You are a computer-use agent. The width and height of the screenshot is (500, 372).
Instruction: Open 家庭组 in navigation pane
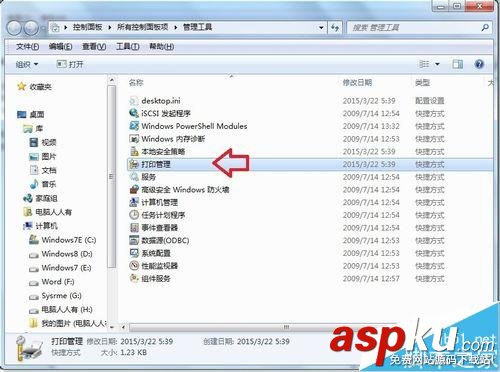coord(40,198)
